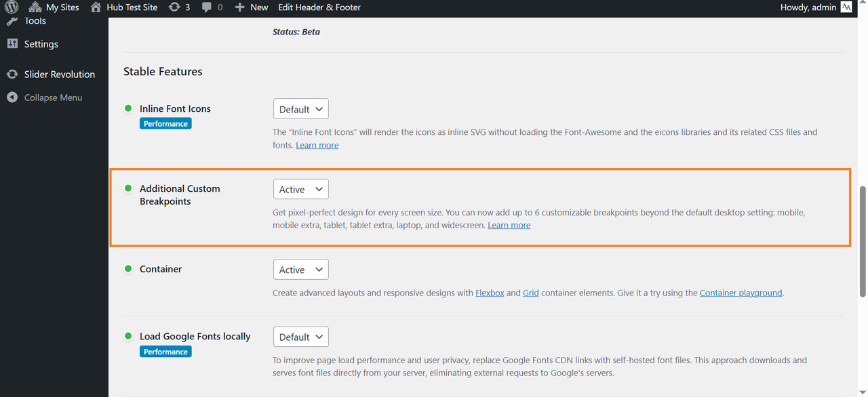Open Load Google Fonts locally dropdown
The height and width of the screenshot is (397, 868).
point(300,337)
